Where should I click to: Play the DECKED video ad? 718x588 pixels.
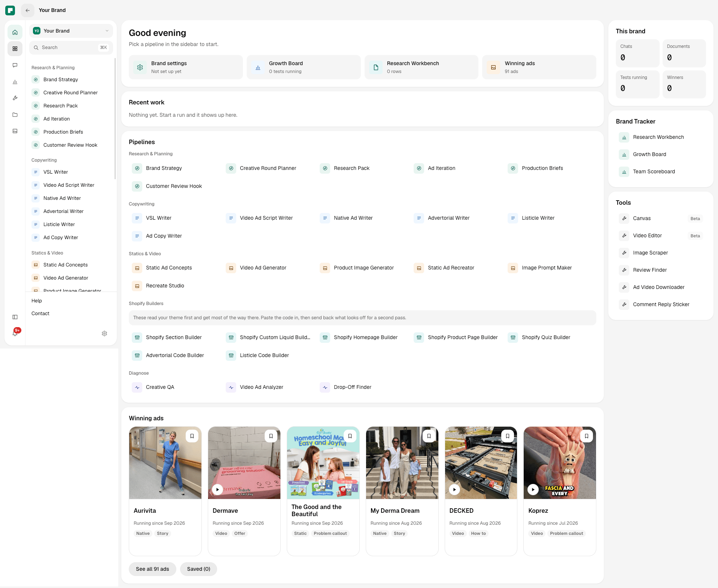(x=454, y=490)
